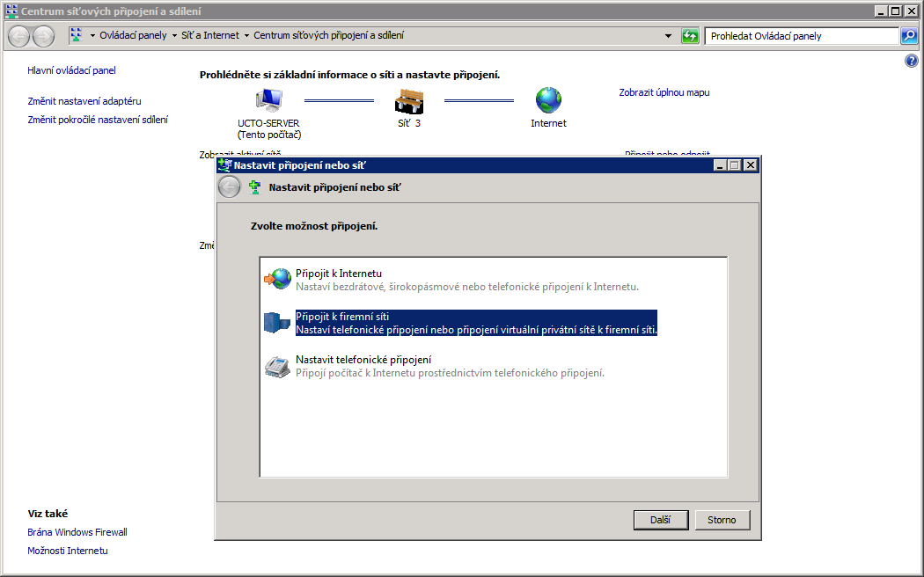Select Připojit k Internetu option

pyautogui.click(x=339, y=274)
